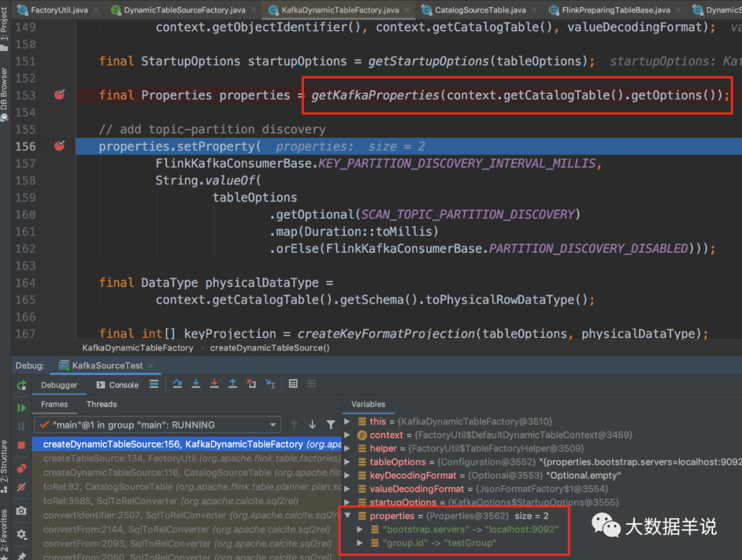Close FactoryUtil.java tab

(96, 10)
